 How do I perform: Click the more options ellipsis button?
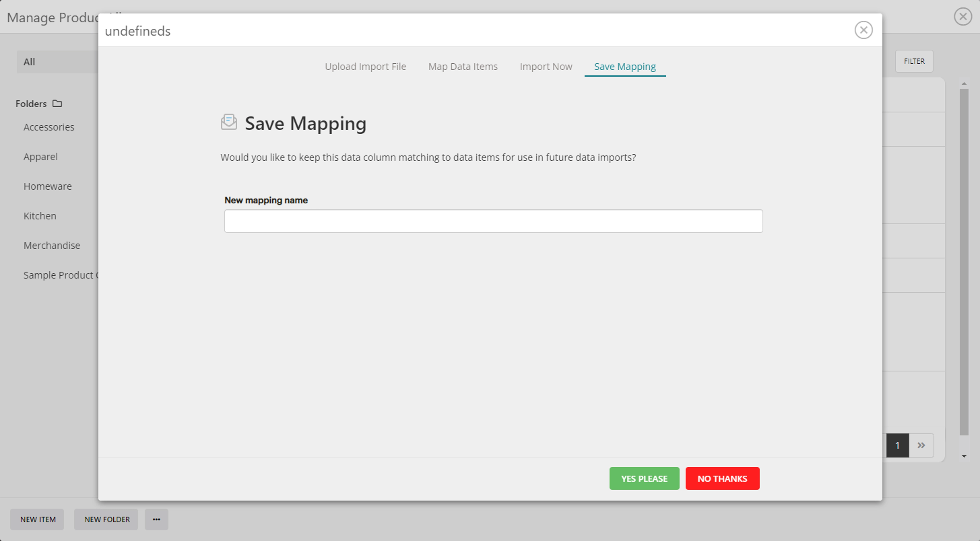tap(156, 519)
